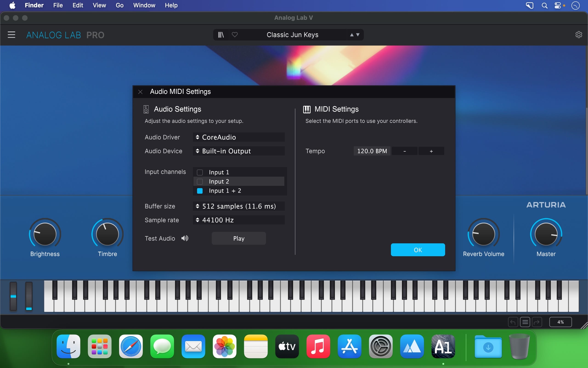Open Mail from the Dock
The image size is (588, 368).
[x=193, y=346]
